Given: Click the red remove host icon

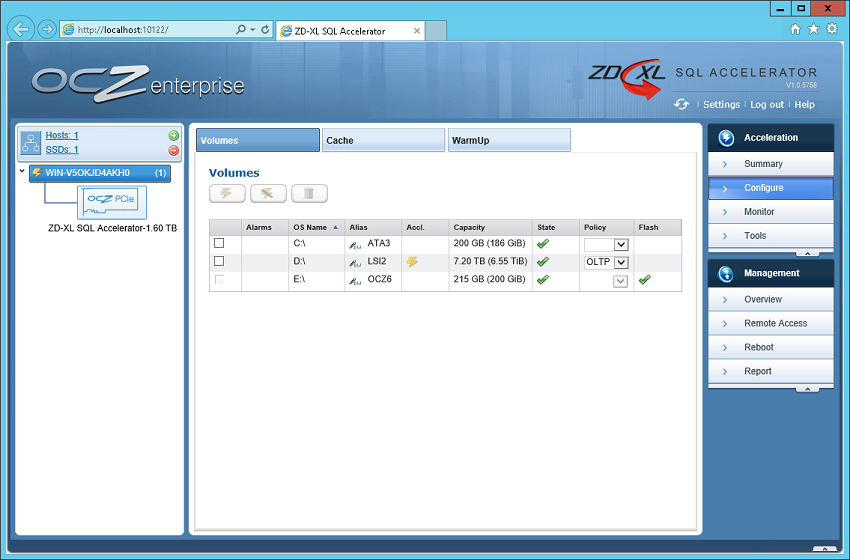Looking at the screenshot, I should pyautogui.click(x=173, y=150).
